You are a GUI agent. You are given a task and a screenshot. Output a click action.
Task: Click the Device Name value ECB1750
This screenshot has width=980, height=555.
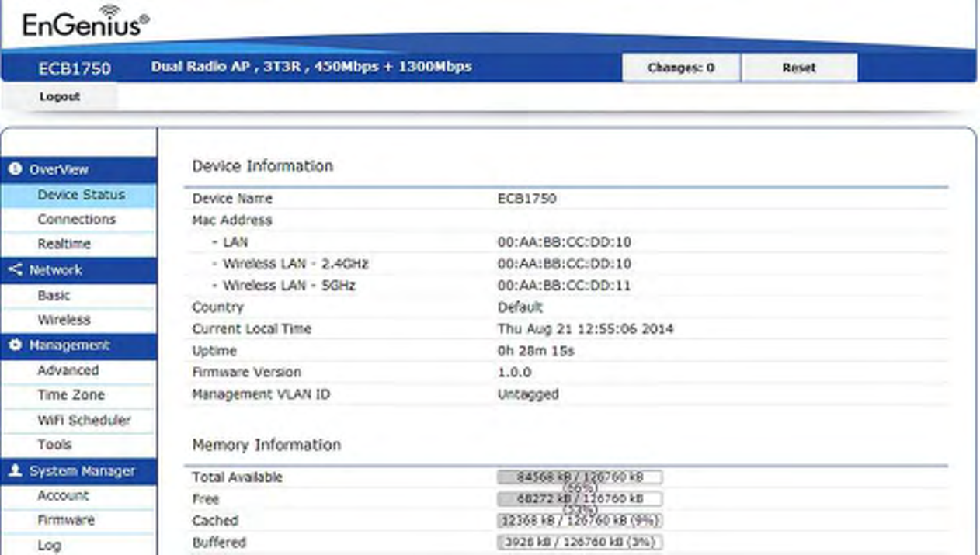(x=526, y=199)
